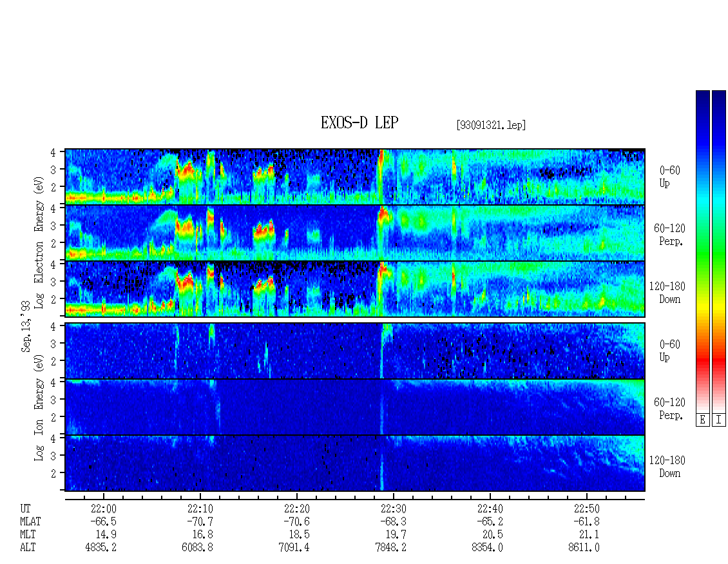Select the ion 60-120 Perp. spectrogram panel
The image size is (728, 564).
(355, 407)
